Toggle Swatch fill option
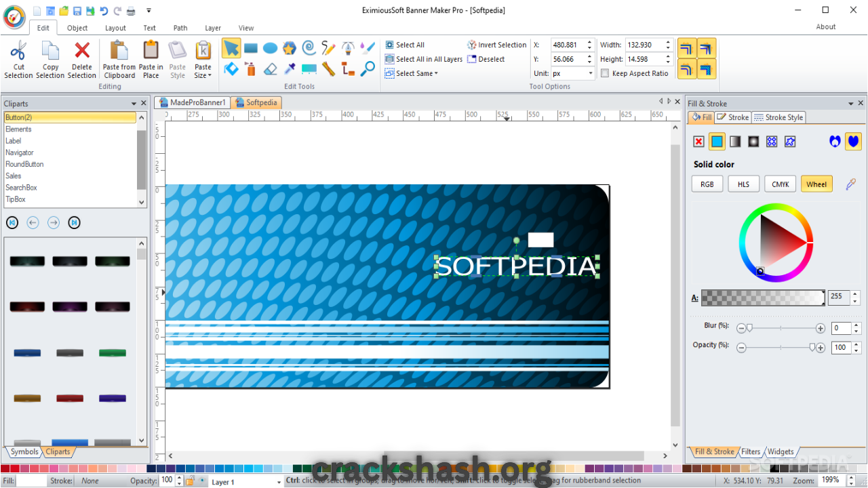Viewport: 868px width, 488px height. (x=790, y=142)
